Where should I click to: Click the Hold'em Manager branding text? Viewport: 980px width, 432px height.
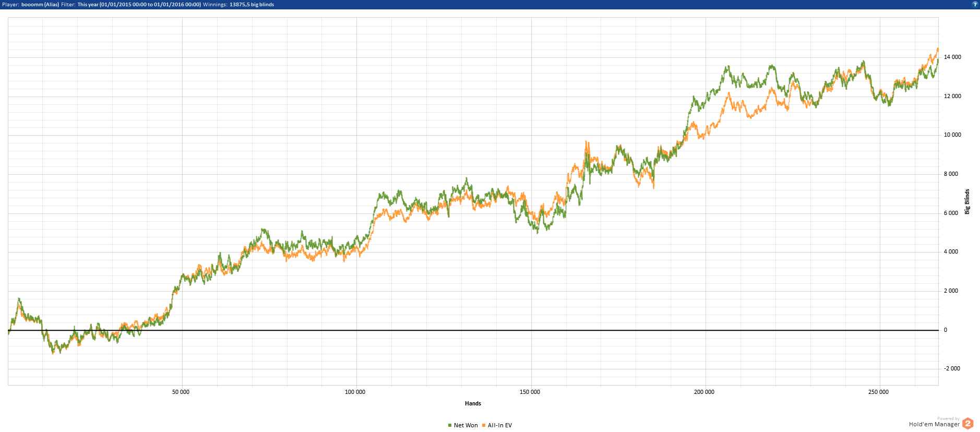click(934, 425)
